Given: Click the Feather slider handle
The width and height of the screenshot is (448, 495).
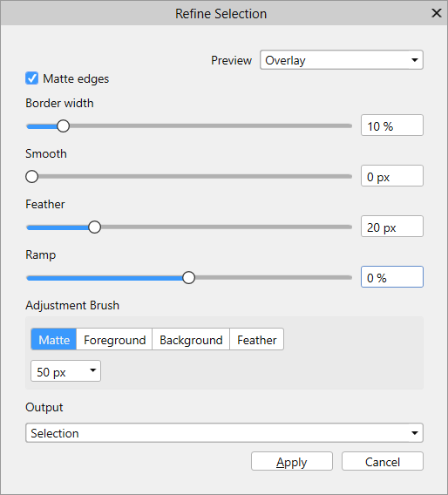Looking at the screenshot, I should 94,227.
